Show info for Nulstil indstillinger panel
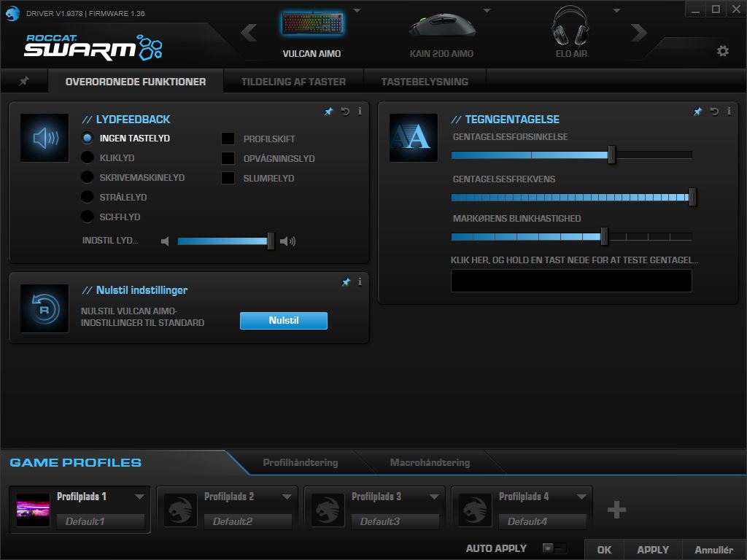747x560 pixels. pyautogui.click(x=360, y=281)
